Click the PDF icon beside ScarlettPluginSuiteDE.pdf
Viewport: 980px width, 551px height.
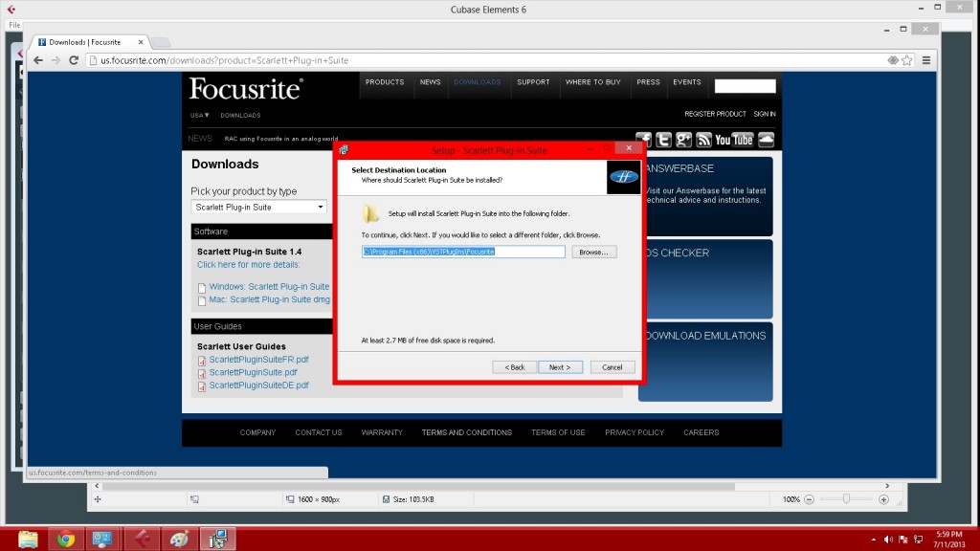[201, 386]
